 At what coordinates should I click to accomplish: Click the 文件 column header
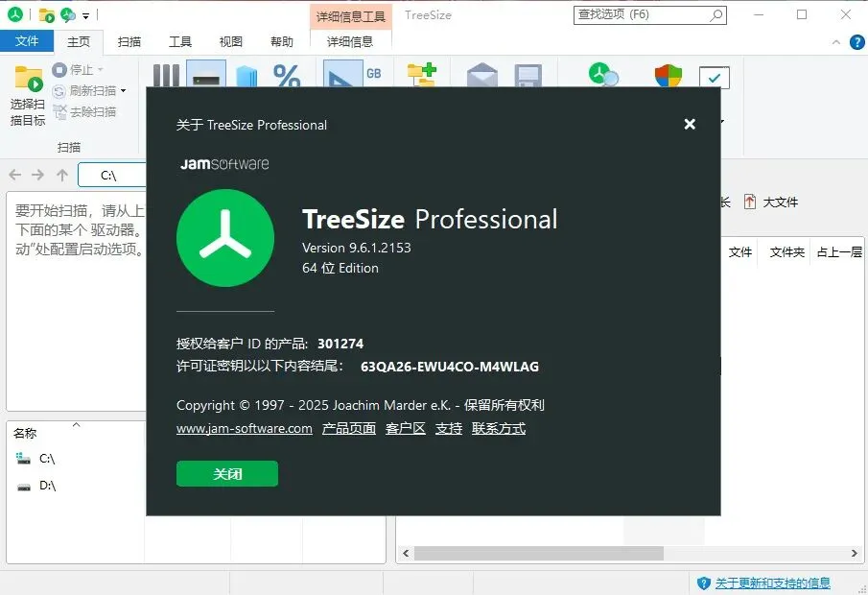click(739, 252)
